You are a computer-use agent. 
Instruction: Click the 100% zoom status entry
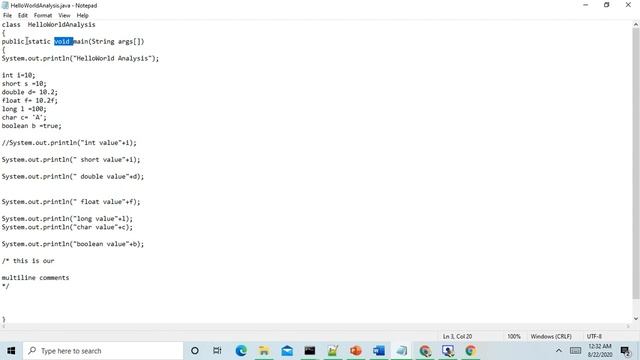tap(514, 336)
